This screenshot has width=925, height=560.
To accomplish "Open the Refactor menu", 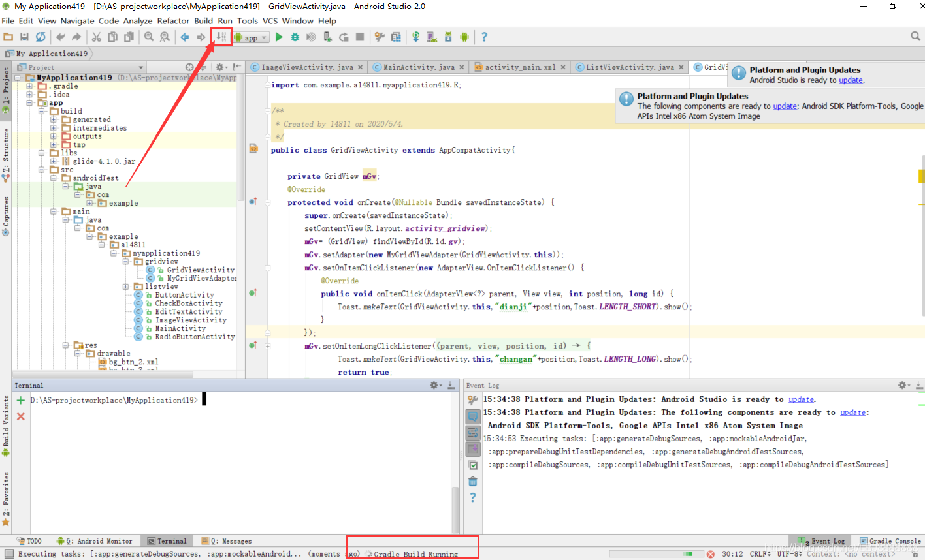I will (173, 21).
